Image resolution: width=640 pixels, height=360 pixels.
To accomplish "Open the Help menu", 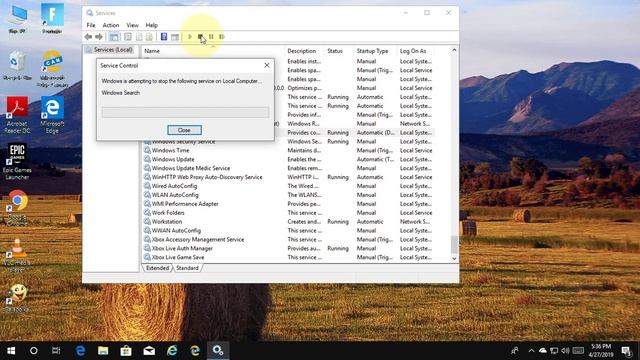I will pyautogui.click(x=151, y=25).
